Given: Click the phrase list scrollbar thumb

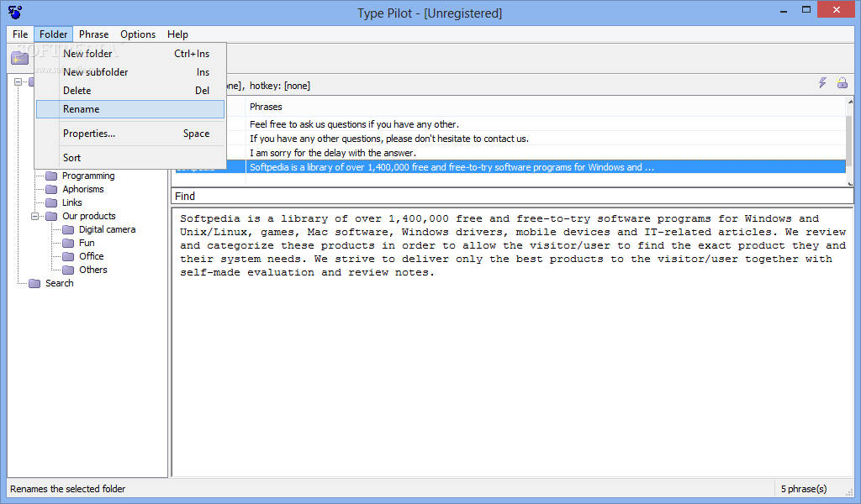Looking at the screenshot, I should [850, 143].
